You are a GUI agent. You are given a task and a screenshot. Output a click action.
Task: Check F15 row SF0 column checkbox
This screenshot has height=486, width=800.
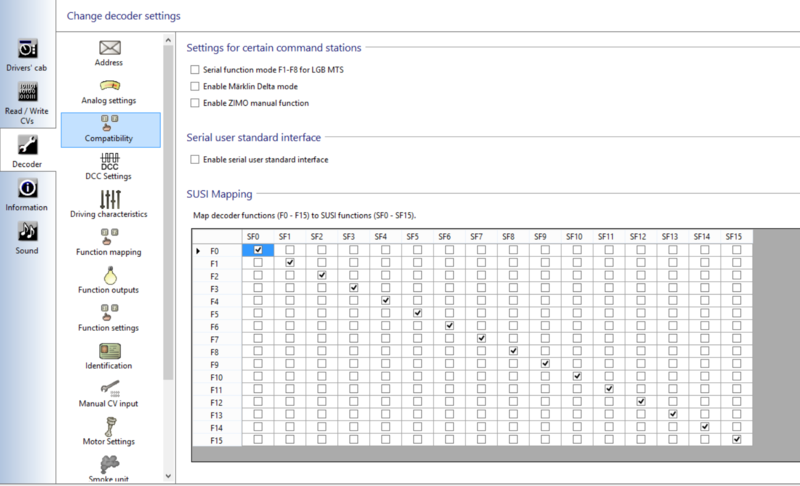click(258, 439)
